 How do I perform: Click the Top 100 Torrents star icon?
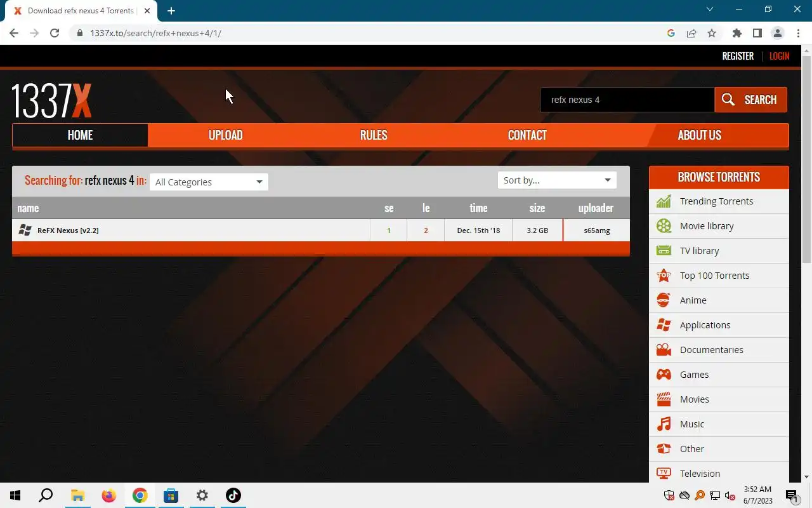click(x=664, y=276)
